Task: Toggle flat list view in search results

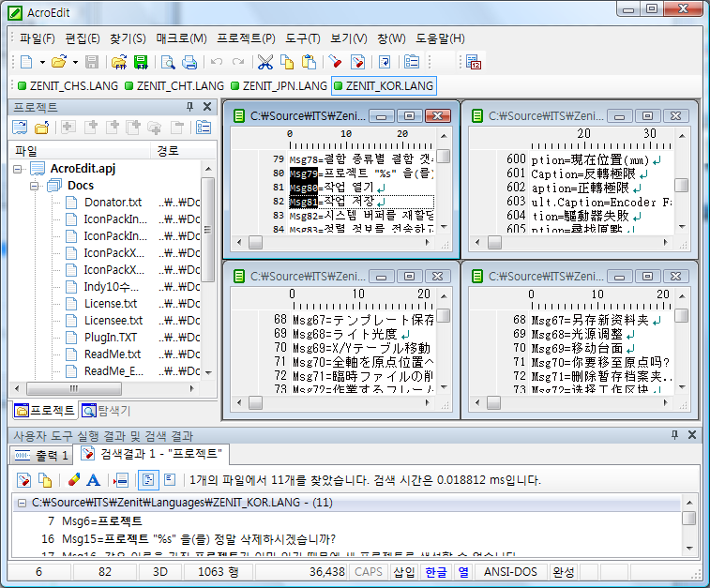Action: coord(170,480)
